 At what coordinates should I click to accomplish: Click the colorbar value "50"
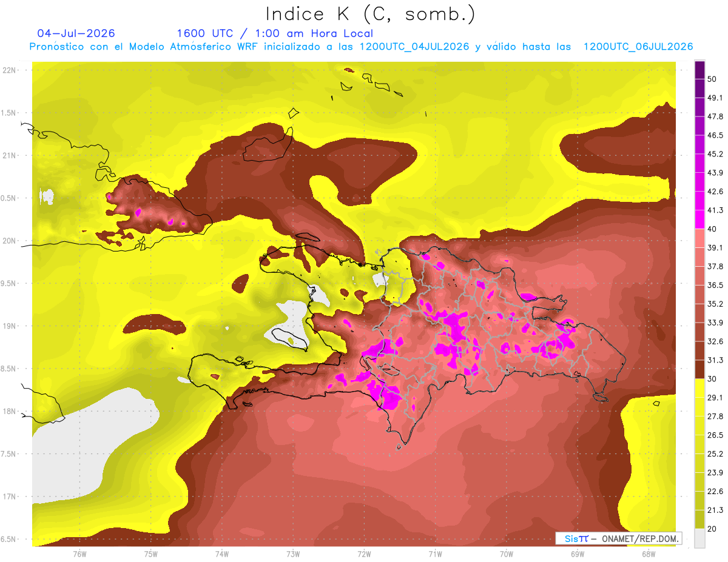click(x=712, y=79)
